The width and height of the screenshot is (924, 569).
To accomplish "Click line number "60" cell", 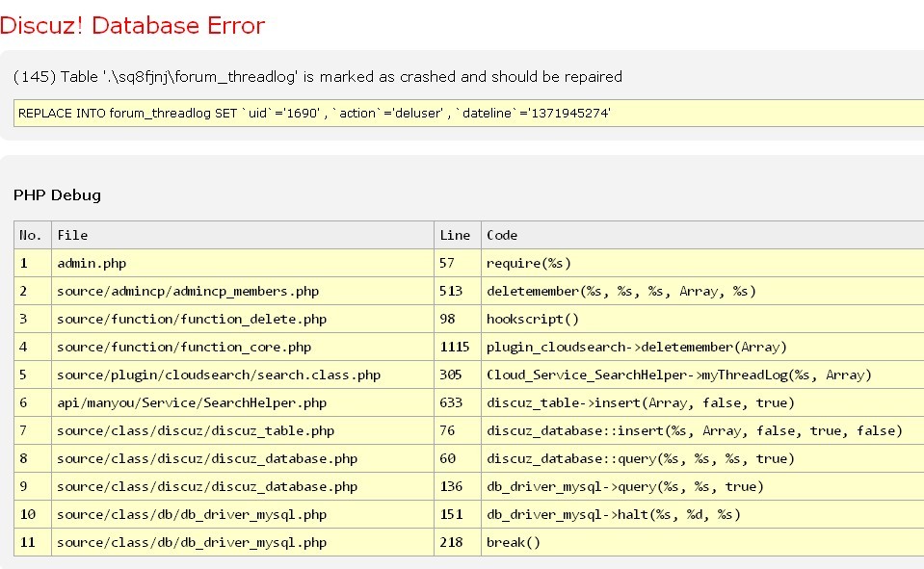I will [x=458, y=458].
